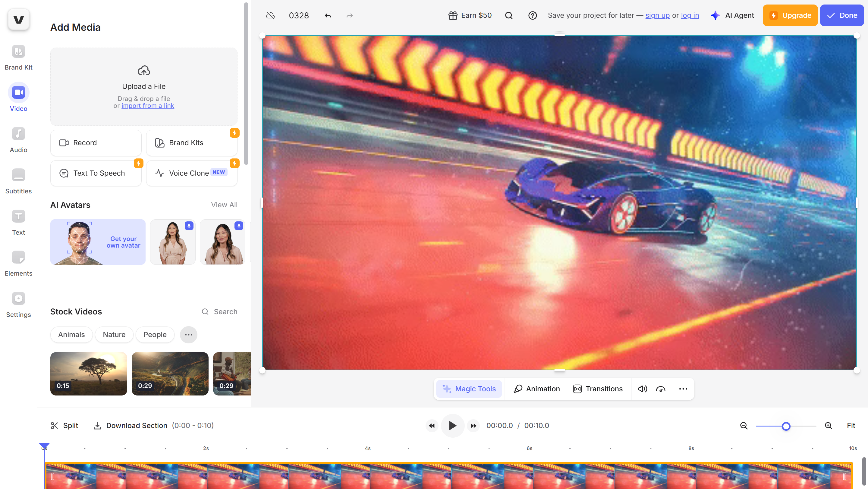
Task: Undo the last action
Action: [328, 15]
